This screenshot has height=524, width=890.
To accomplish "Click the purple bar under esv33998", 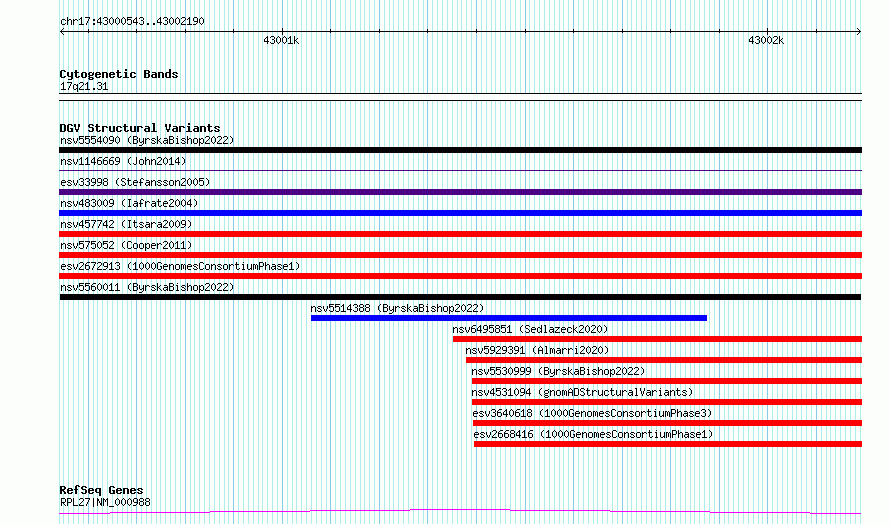I will [460, 192].
